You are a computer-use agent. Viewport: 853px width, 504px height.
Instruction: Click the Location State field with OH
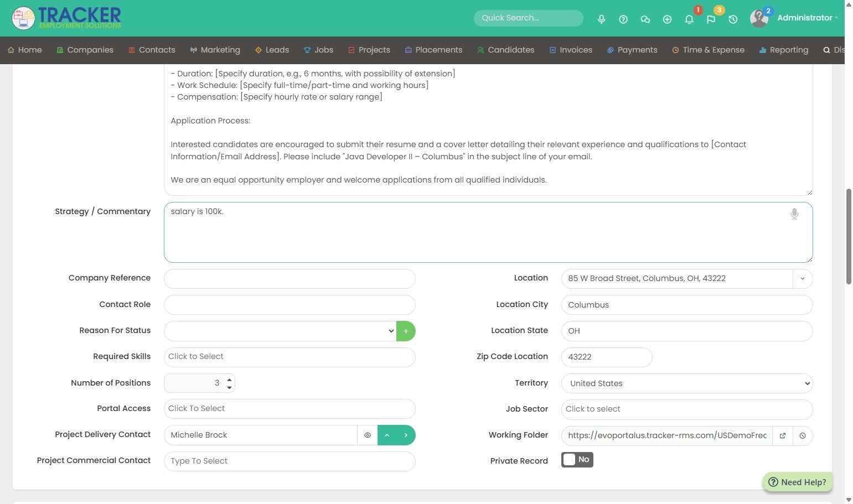687,331
